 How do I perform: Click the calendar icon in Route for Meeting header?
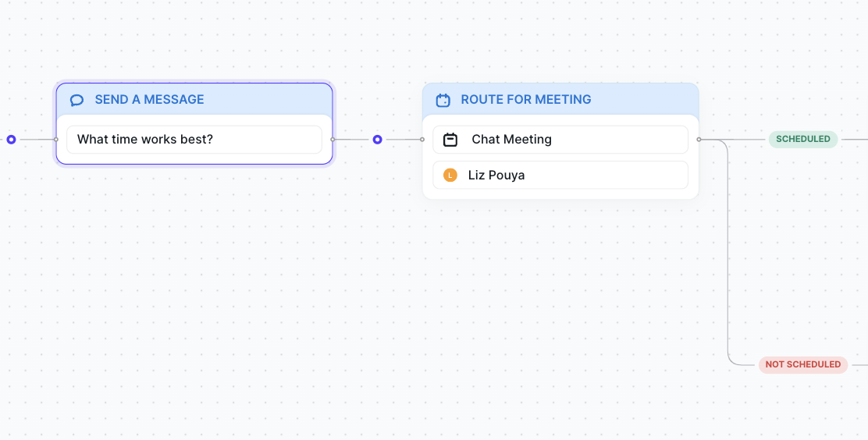pos(443,100)
